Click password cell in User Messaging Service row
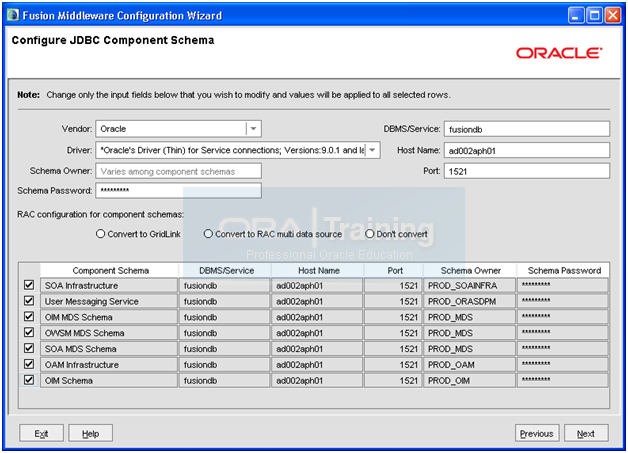The width and height of the screenshot is (628, 453). coord(563,301)
